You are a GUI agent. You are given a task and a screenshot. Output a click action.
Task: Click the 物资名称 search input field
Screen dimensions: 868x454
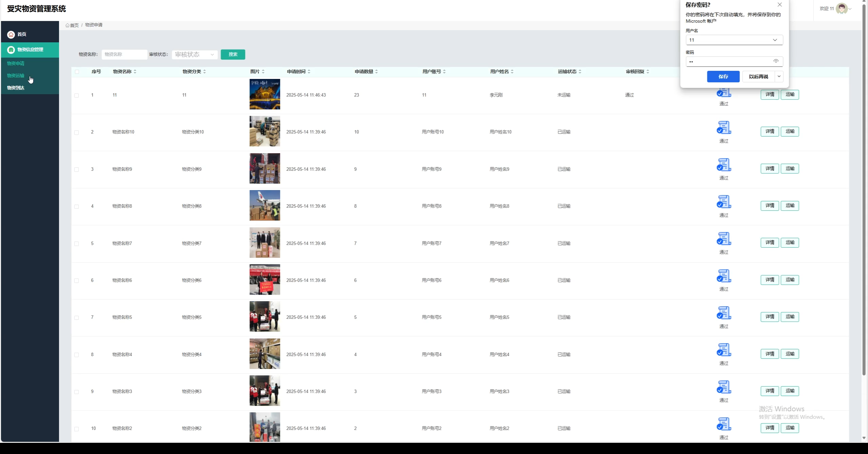click(124, 55)
